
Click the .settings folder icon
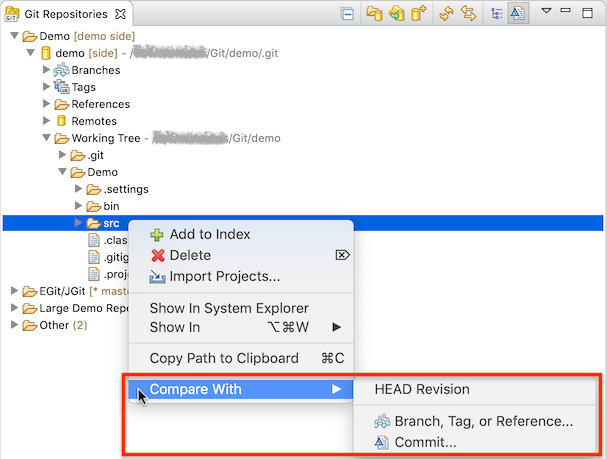(93, 189)
